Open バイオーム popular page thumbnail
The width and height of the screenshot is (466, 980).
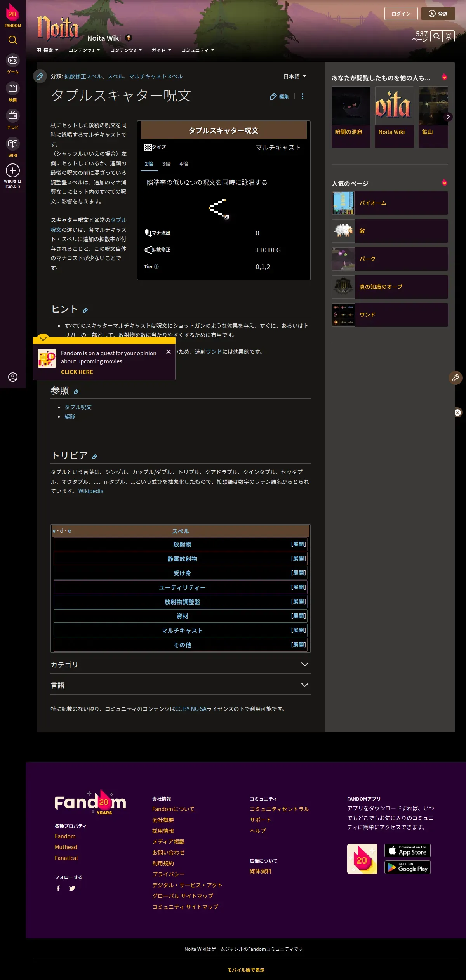pyautogui.click(x=343, y=203)
